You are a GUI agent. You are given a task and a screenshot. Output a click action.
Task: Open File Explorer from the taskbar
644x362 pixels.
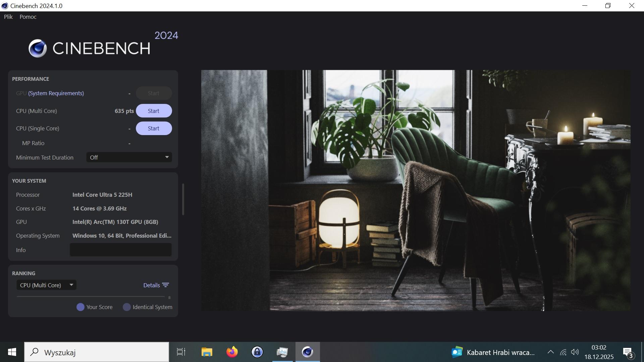[207, 352]
